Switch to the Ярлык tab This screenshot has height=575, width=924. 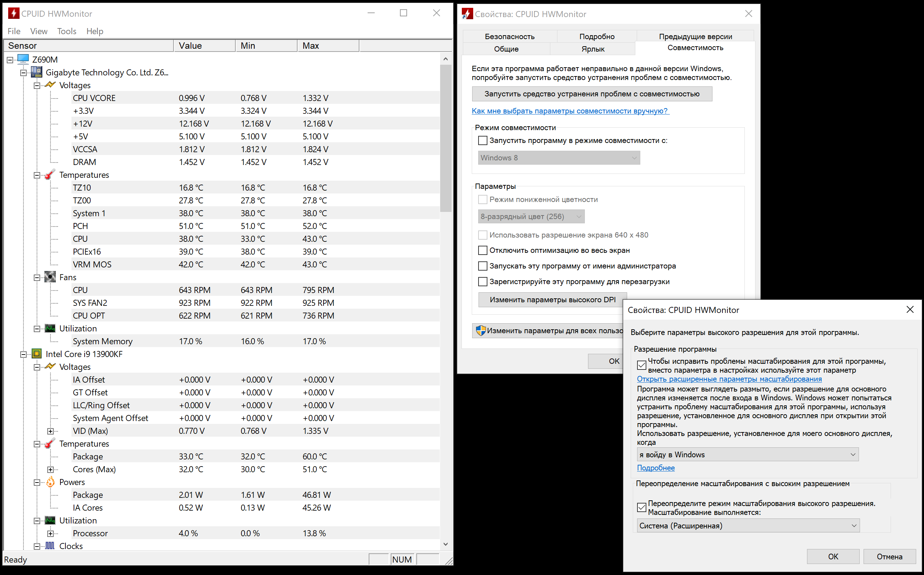[x=593, y=49]
